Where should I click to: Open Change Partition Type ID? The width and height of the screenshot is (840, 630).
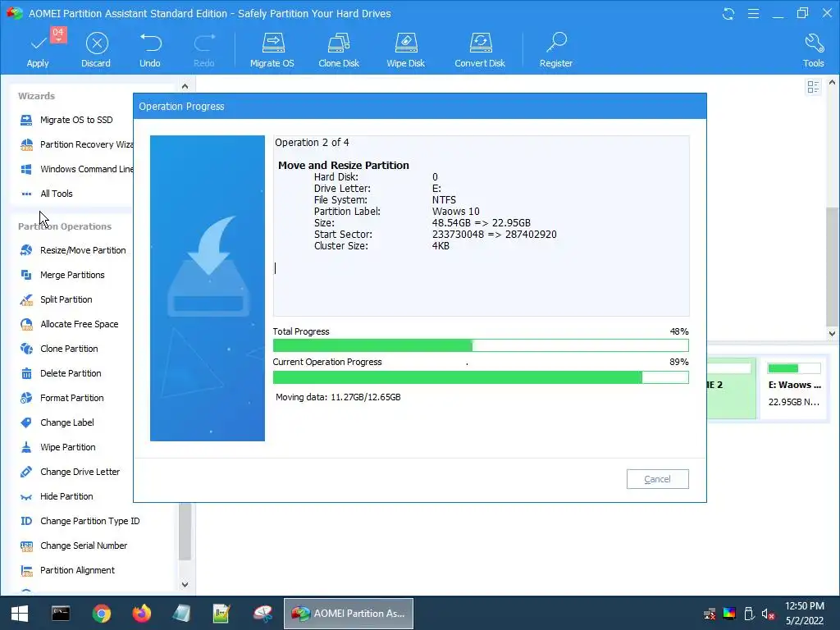80,521
